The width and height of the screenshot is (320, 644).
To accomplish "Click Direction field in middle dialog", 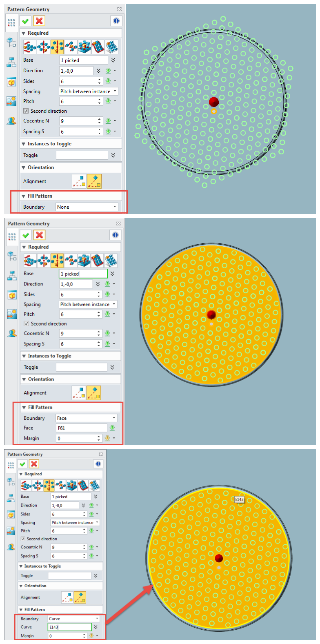I will [76, 284].
